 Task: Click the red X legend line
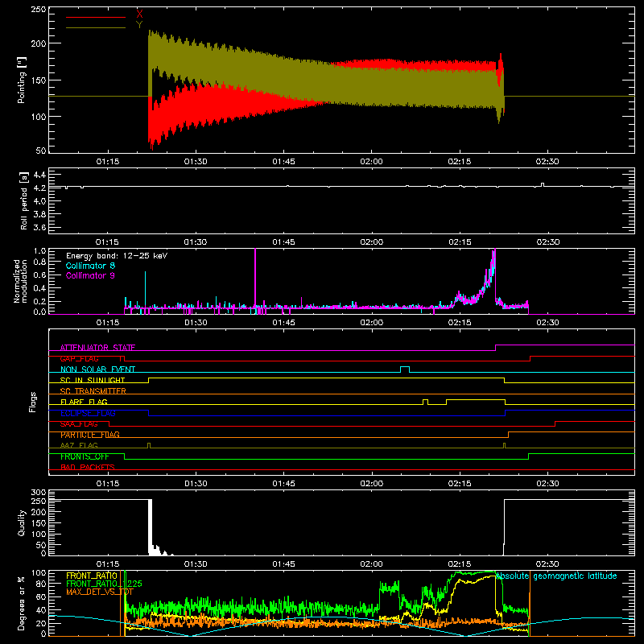coord(96,17)
